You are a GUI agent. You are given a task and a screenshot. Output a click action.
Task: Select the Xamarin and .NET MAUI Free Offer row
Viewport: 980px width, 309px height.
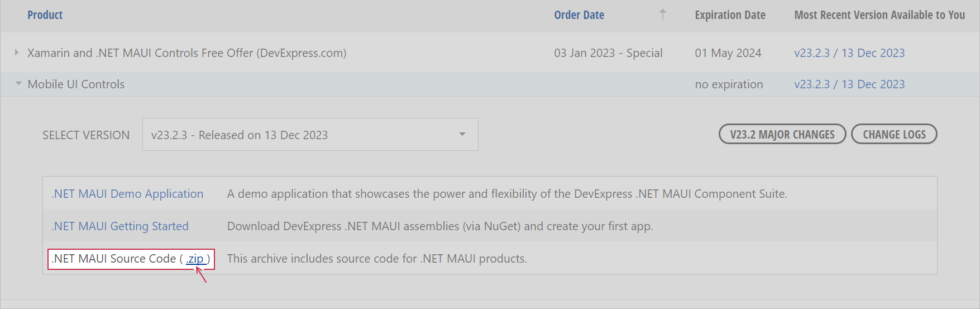187,53
